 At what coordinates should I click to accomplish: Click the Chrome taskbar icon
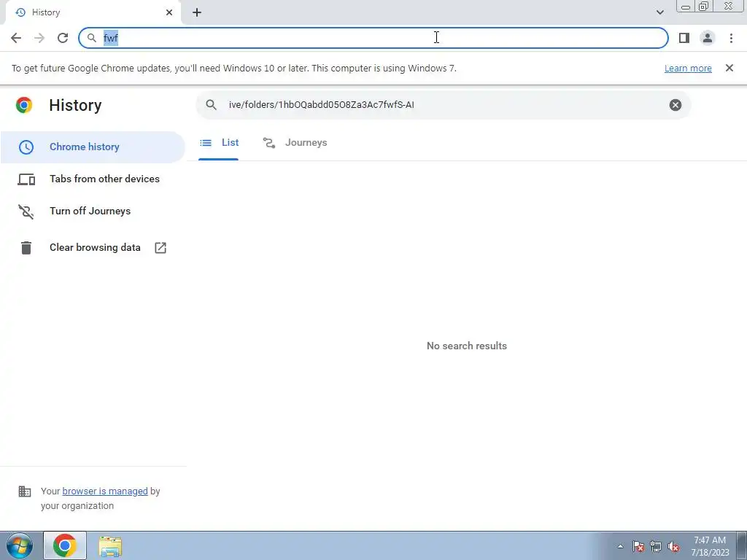(65, 545)
